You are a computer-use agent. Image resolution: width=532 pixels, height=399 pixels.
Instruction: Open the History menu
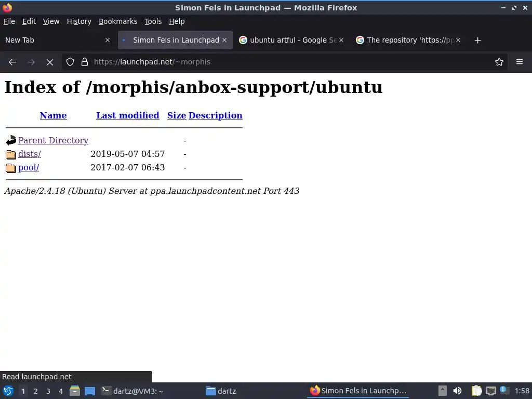pyautogui.click(x=79, y=21)
